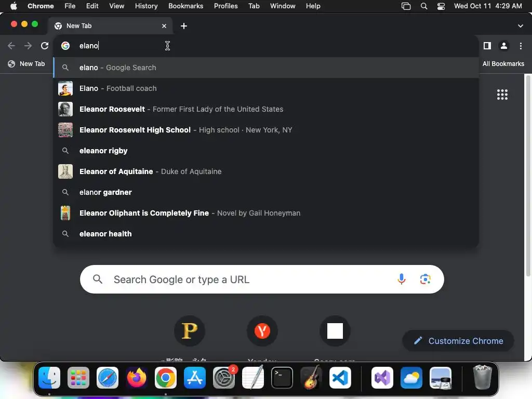Pick the Eleanor Roosevelt suggestion
This screenshot has width=532, height=399.
coord(266,109)
